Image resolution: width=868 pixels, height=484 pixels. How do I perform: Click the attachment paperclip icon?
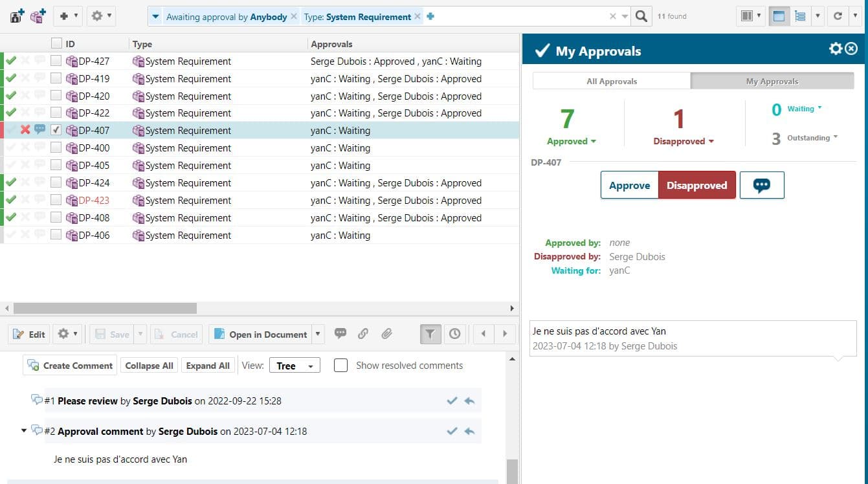tap(386, 334)
